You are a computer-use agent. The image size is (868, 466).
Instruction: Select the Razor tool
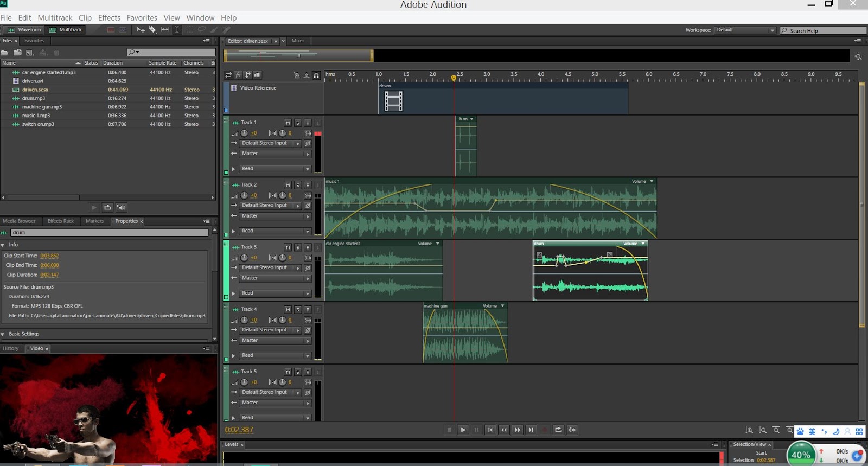[153, 30]
